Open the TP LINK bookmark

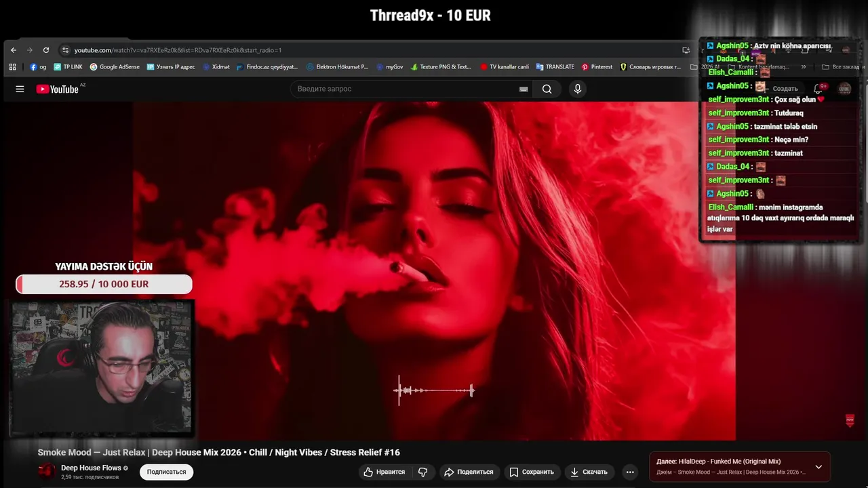pos(68,67)
